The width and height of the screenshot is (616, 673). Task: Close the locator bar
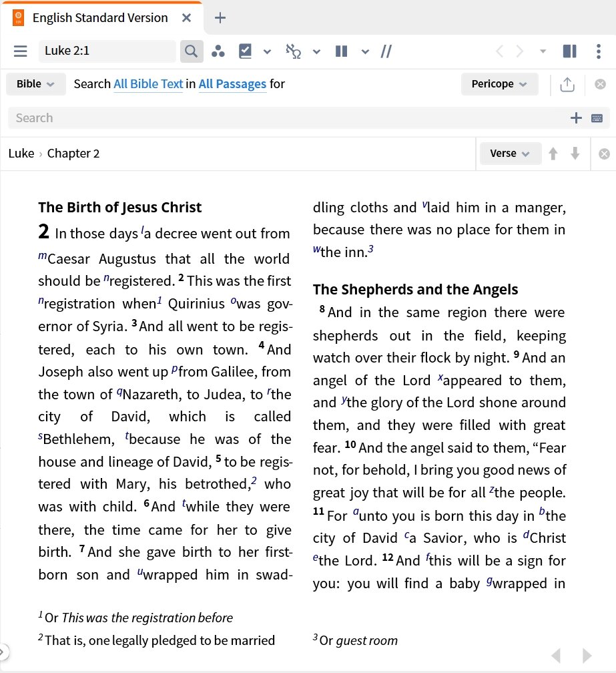(604, 154)
